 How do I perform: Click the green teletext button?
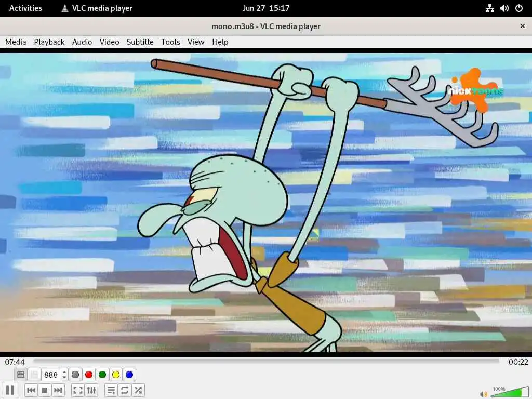102,375
